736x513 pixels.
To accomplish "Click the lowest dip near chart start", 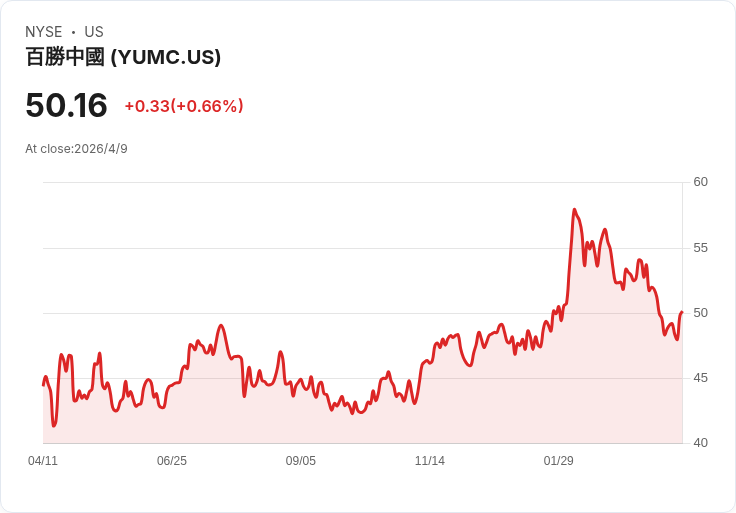I will (54, 425).
